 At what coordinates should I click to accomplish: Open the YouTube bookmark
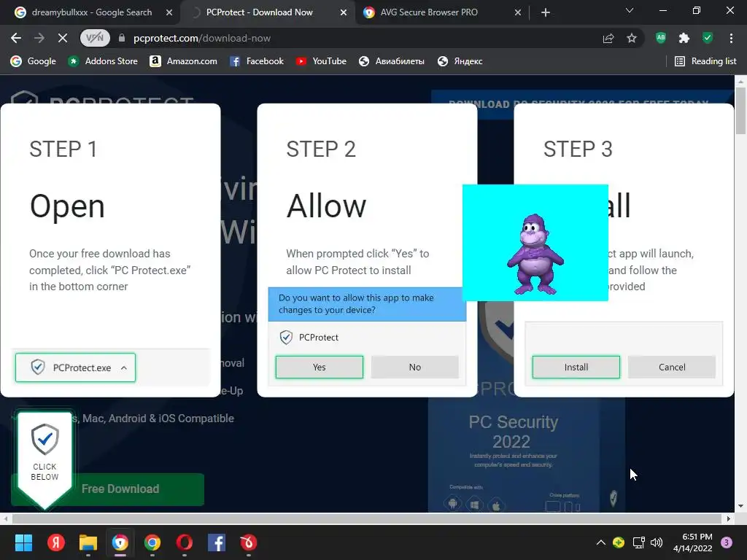click(x=321, y=61)
